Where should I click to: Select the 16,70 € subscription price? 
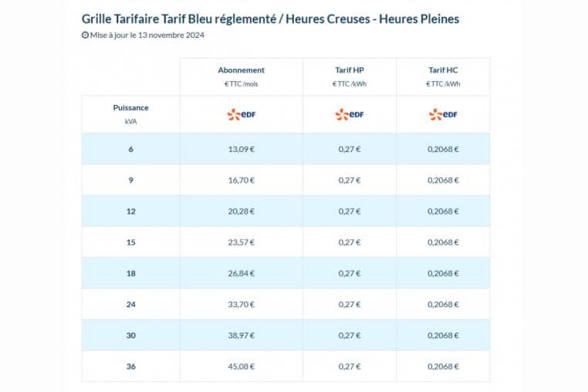241,180
